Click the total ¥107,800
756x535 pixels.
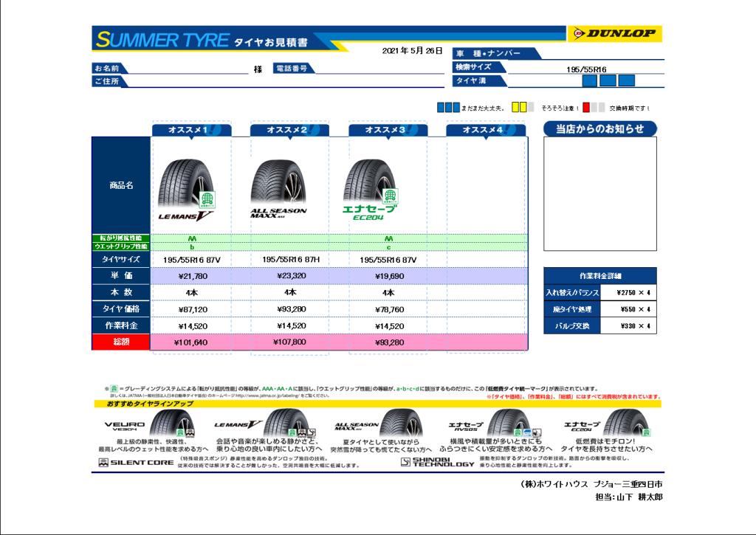(x=289, y=342)
